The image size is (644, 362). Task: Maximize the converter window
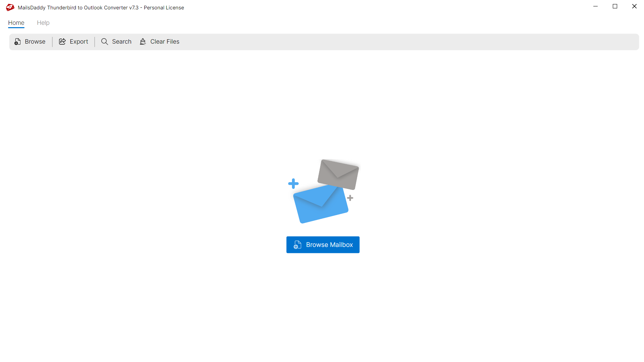click(x=615, y=6)
